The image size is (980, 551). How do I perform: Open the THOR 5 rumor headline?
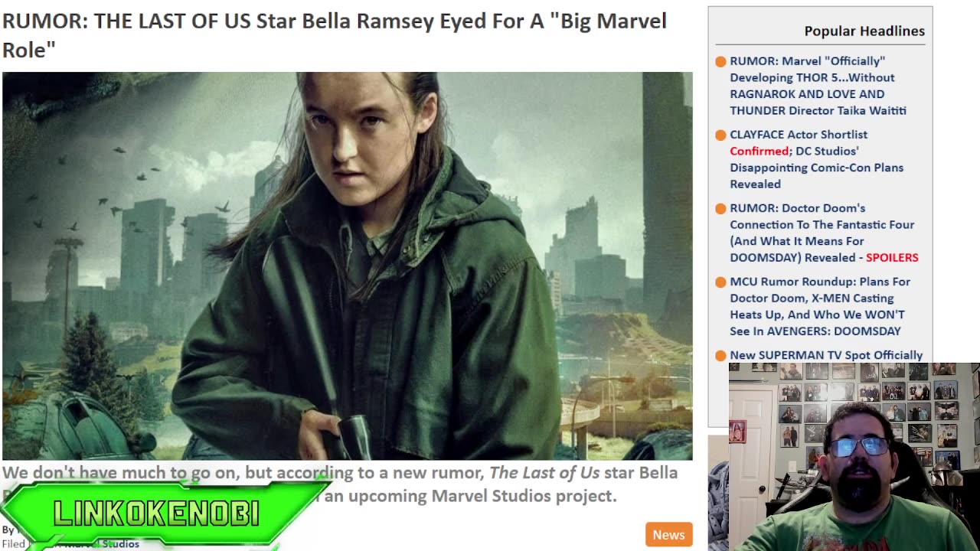pos(818,86)
